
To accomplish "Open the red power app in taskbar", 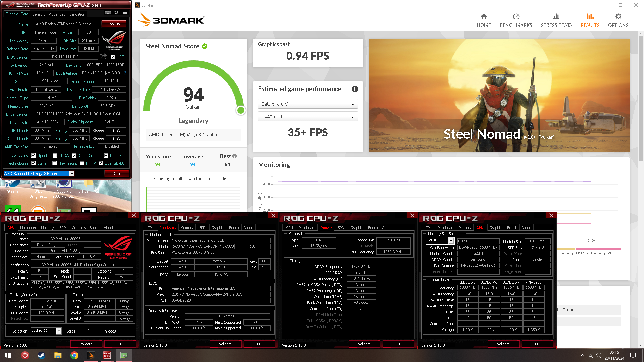I will point(25,355).
